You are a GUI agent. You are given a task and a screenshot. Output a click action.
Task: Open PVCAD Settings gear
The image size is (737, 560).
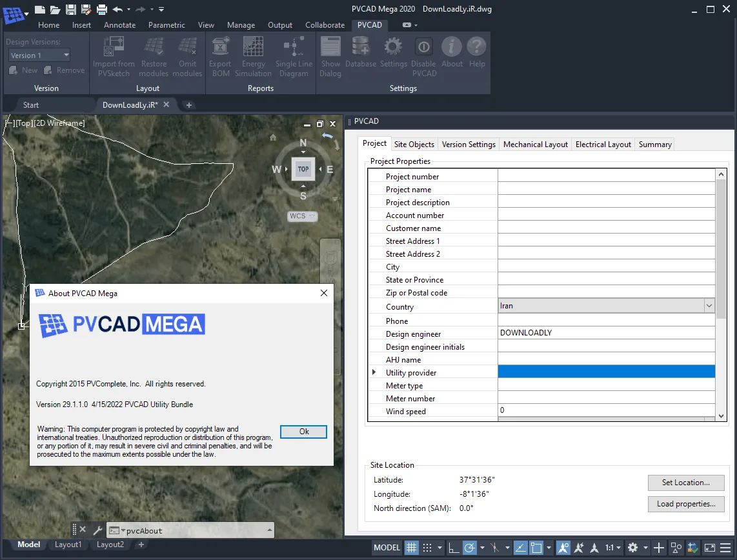tap(394, 52)
